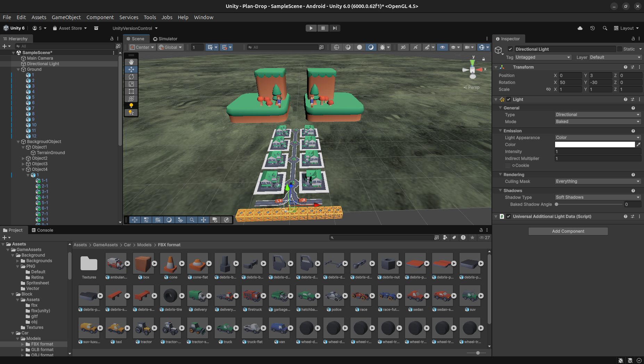Open Debug draw mode bug icon
Screen dimensions: 644x364
coord(382,47)
